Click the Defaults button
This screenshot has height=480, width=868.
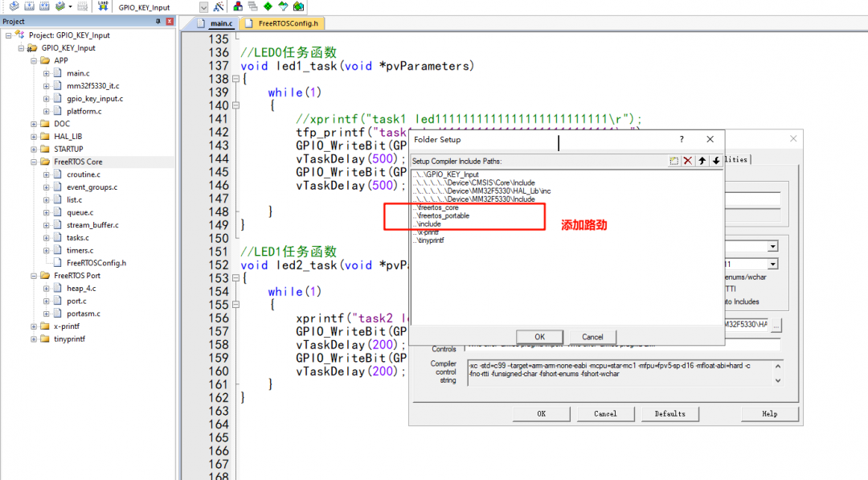[670, 413]
